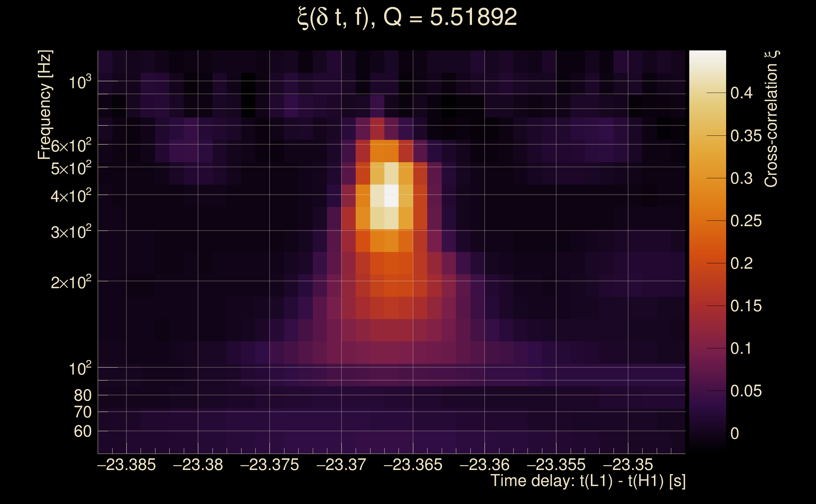Click the -23.36 x-axis tick label

pyautogui.click(x=484, y=465)
